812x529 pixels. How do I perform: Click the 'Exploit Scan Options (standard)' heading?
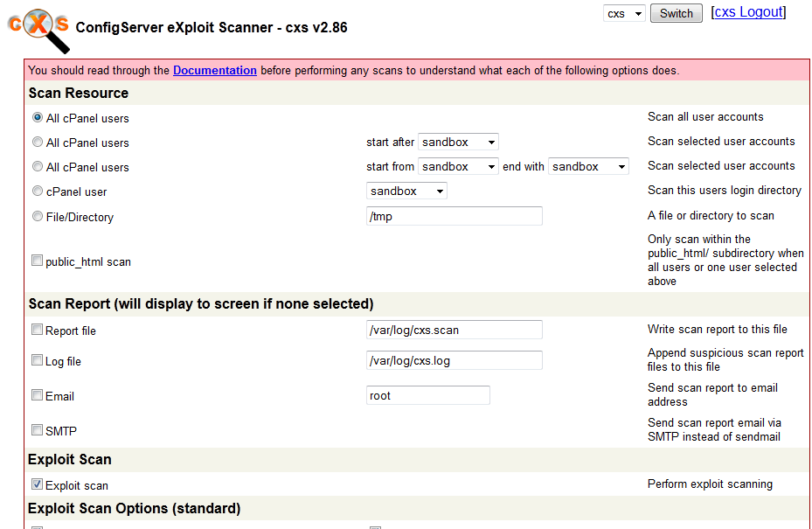pos(134,509)
